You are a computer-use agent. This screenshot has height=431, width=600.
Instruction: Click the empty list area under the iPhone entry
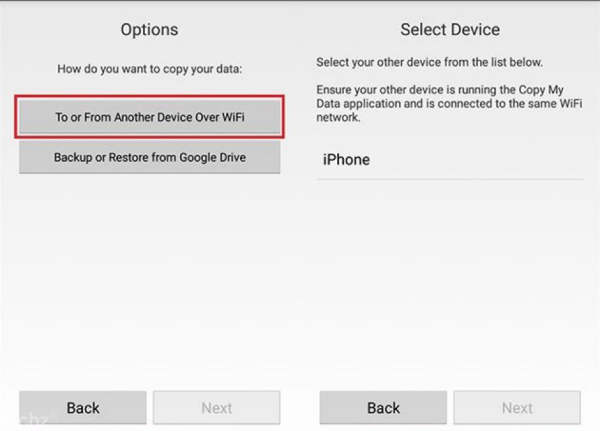(x=449, y=280)
